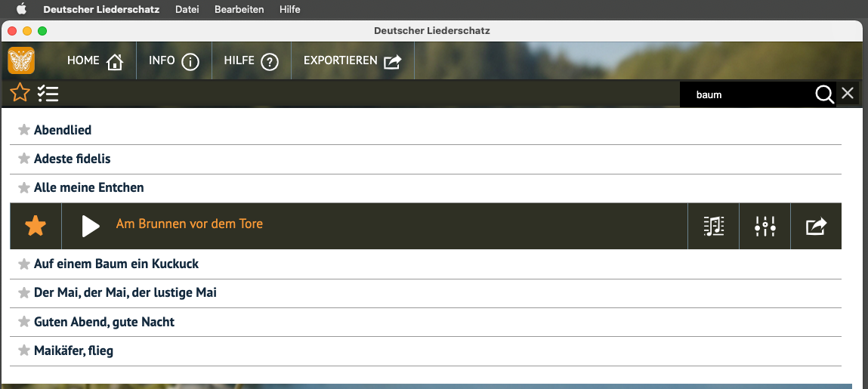Image resolution: width=868 pixels, height=389 pixels.
Task: Maximize window with green button
Action: coord(42,31)
